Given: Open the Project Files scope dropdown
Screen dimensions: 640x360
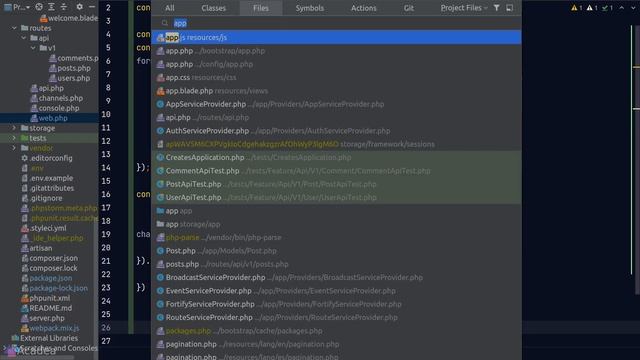Looking at the screenshot, I should click(x=464, y=8).
